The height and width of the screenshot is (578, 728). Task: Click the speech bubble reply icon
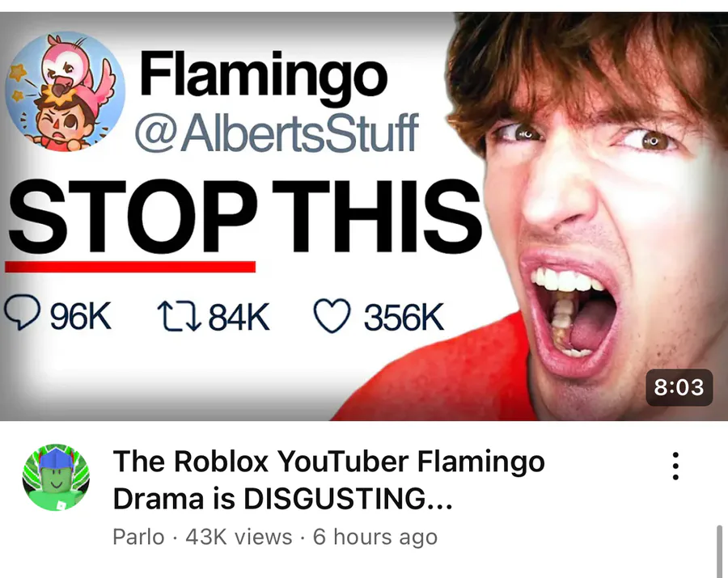tap(22, 312)
